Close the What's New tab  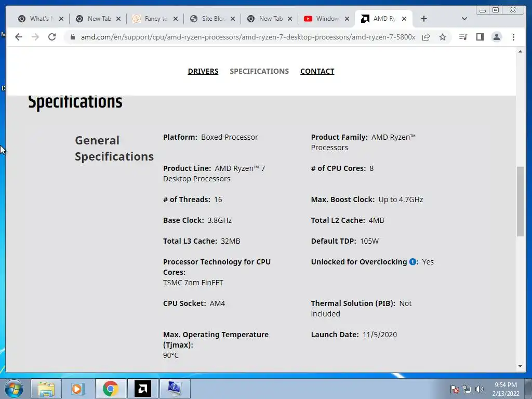(x=61, y=19)
